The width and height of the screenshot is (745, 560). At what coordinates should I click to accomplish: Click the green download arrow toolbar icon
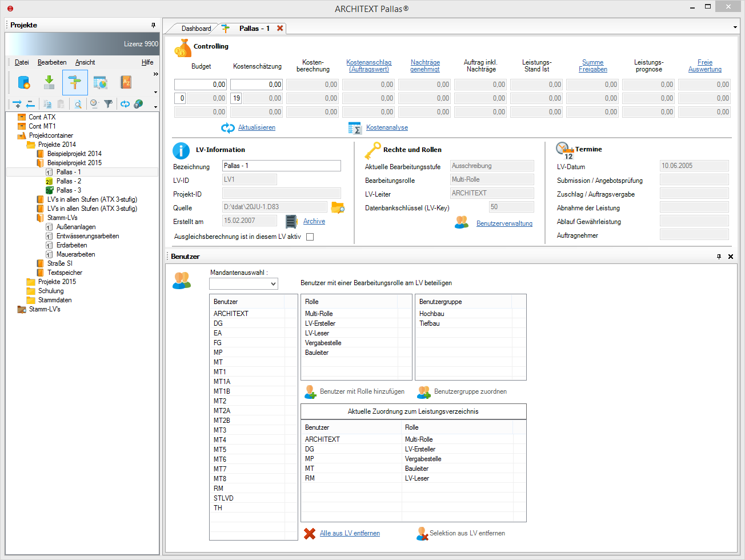pyautogui.click(x=49, y=82)
